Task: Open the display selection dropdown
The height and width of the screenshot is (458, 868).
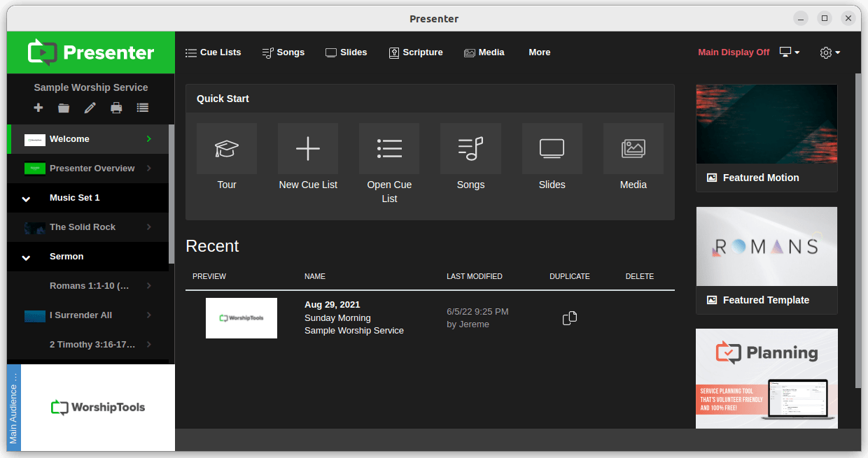Action: [789, 52]
